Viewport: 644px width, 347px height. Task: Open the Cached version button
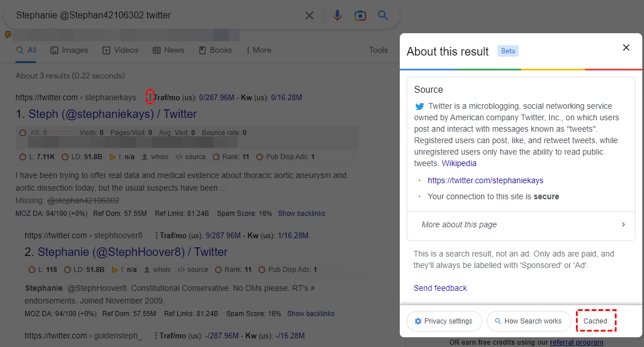[x=595, y=321]
